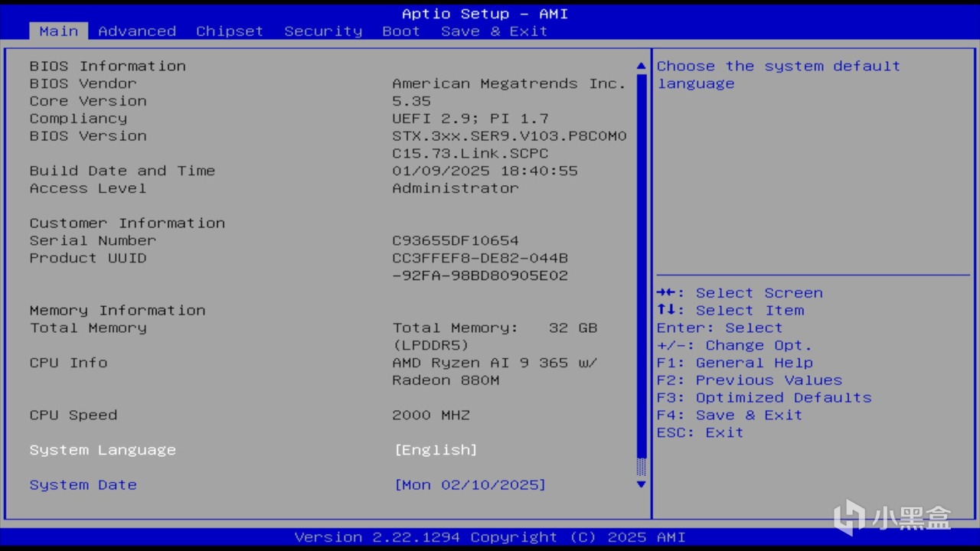This screenshot has height=551, width=980.
Task: Click the vertical scrollbar thumb
Action: point(642,266)
